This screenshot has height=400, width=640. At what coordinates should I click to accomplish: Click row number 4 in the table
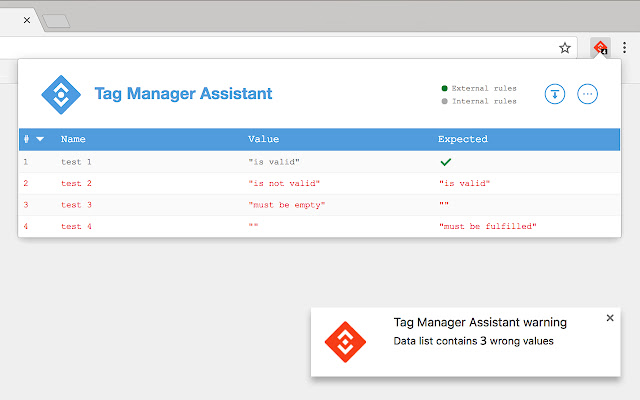(26, 226)
